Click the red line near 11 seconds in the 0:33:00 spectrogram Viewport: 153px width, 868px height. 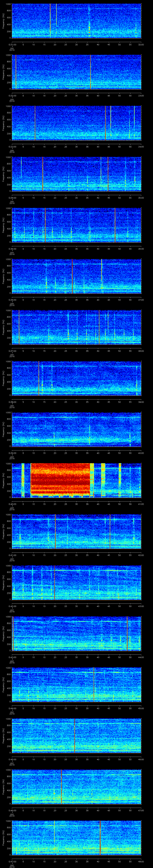tap(35, 123)
